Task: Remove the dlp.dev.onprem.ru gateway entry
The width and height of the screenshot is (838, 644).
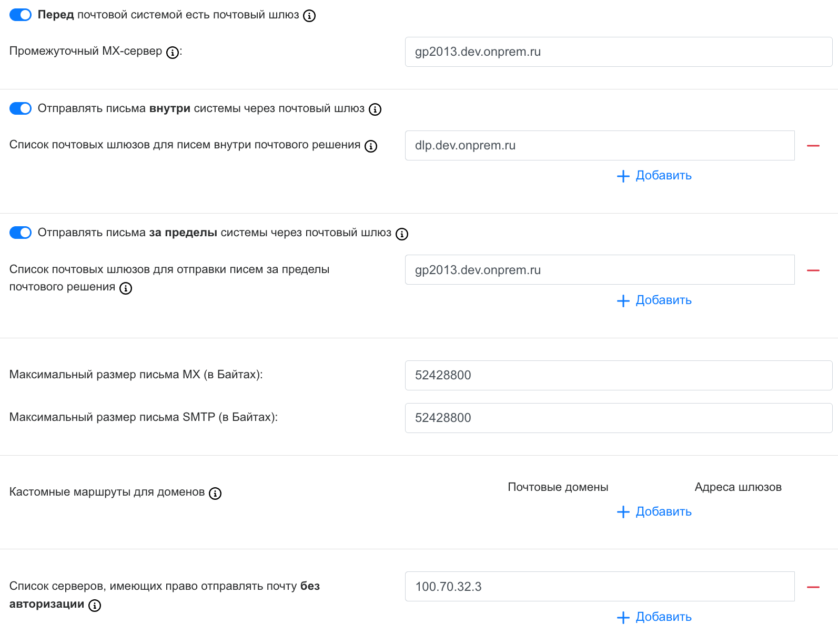Action: pos(813,146)
